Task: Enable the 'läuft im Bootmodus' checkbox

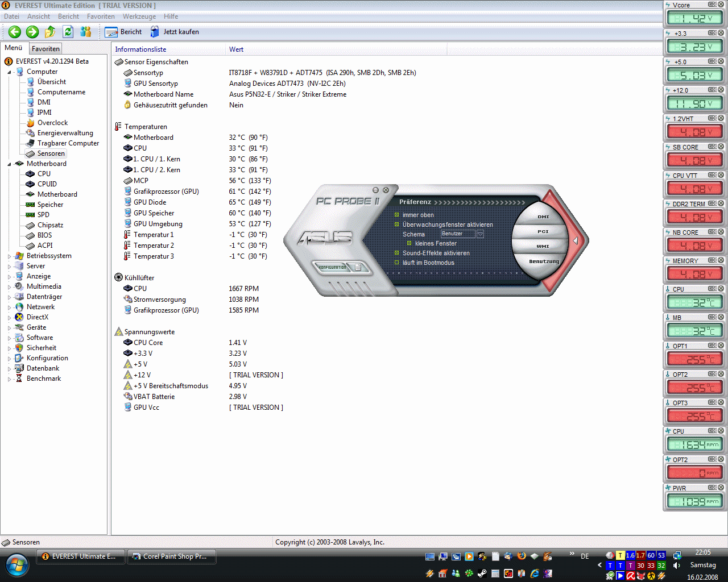Action: coord(397,263)
